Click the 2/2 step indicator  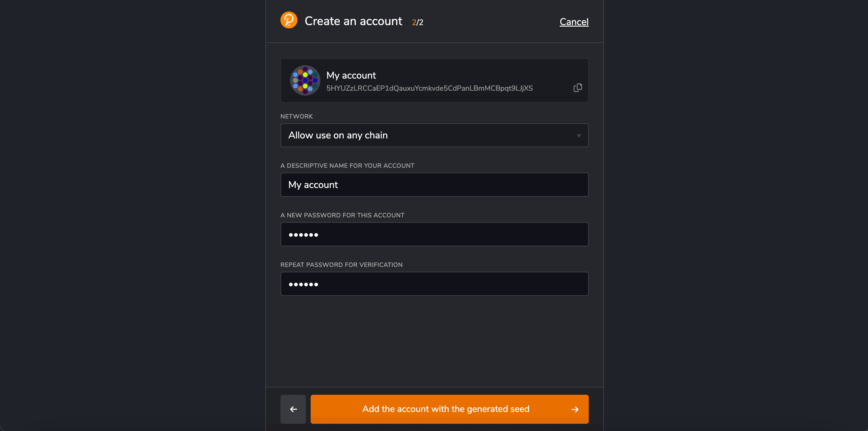tap(417, 22)
